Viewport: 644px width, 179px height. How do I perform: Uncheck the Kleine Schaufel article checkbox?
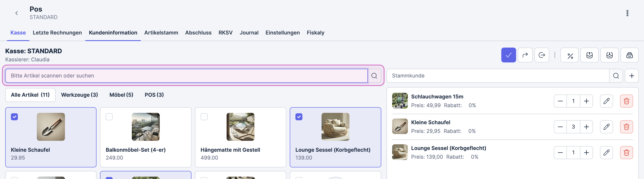point(15,117)
